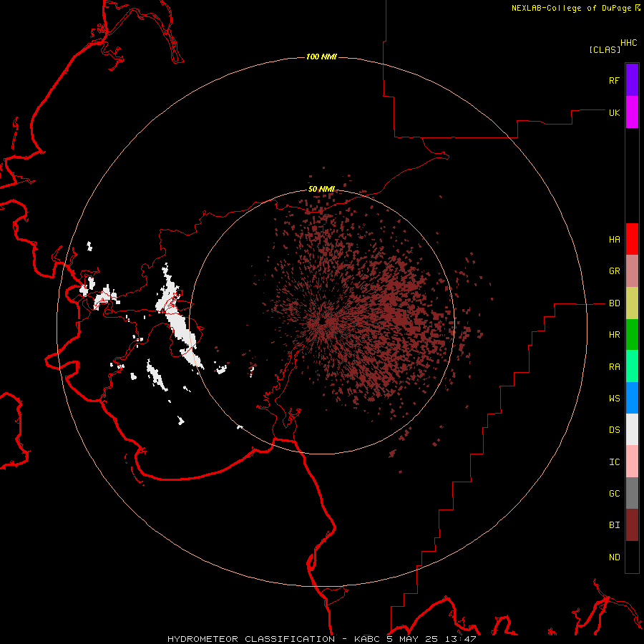The image size is (644, 644).
Task: Click the BD legend label
Action: [614, 303]
